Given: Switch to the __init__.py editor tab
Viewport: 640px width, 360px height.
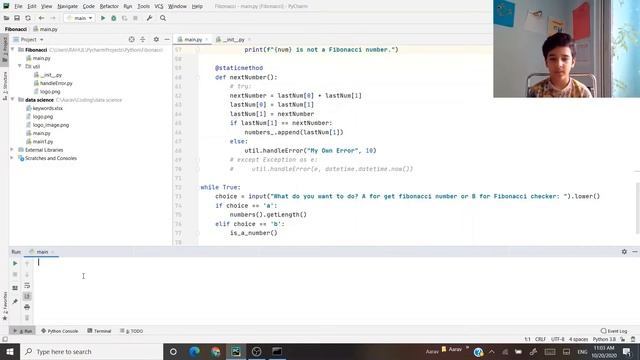Looking at the screenshot, I should point(233,40).
